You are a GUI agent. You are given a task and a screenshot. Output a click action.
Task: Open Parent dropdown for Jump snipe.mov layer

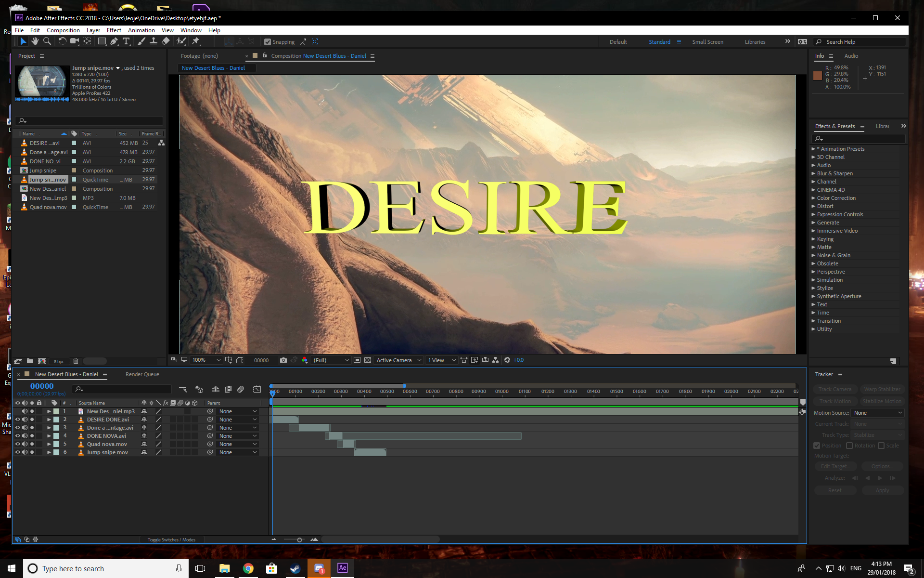tap(238, 452)
